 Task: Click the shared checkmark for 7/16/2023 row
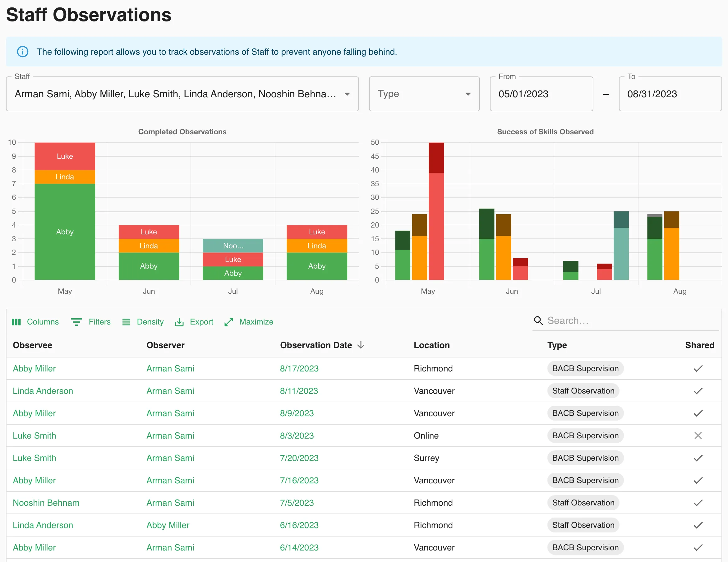(x=698, y=480)
